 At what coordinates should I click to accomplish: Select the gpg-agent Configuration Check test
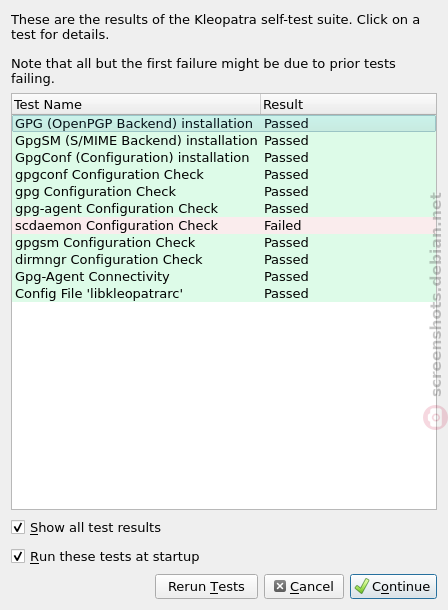point(224,209)
